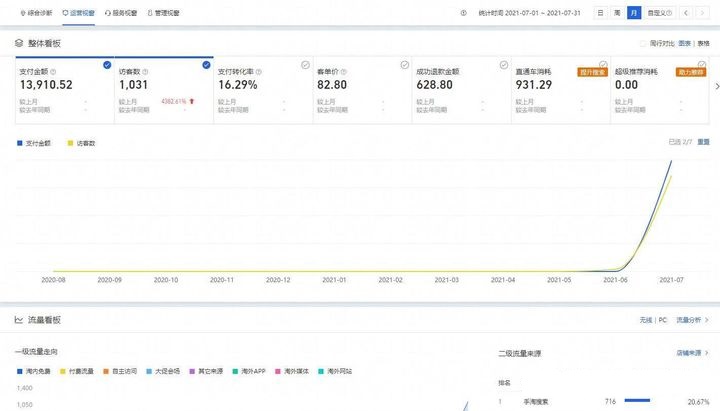Switch traffic board to 无线
Image resolution: width=720 pixels, height=411 pixels.
646,320
